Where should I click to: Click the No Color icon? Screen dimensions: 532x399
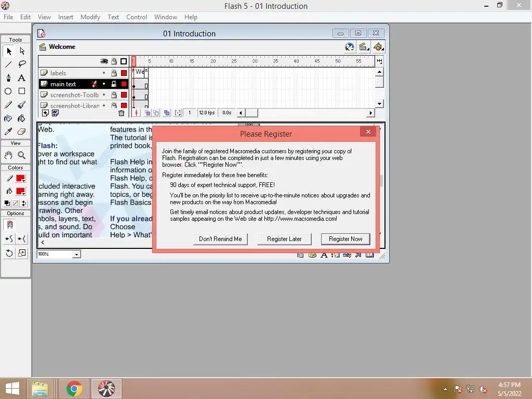click(16, 203)
